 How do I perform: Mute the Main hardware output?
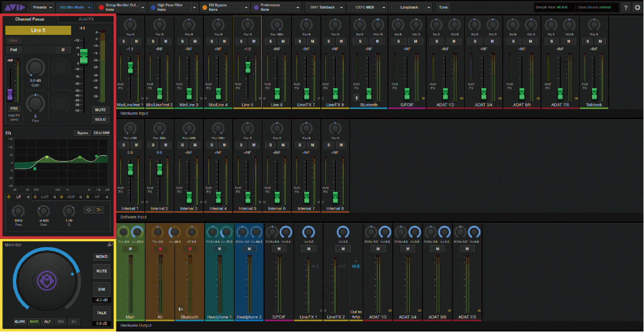(x=130, y=249)
